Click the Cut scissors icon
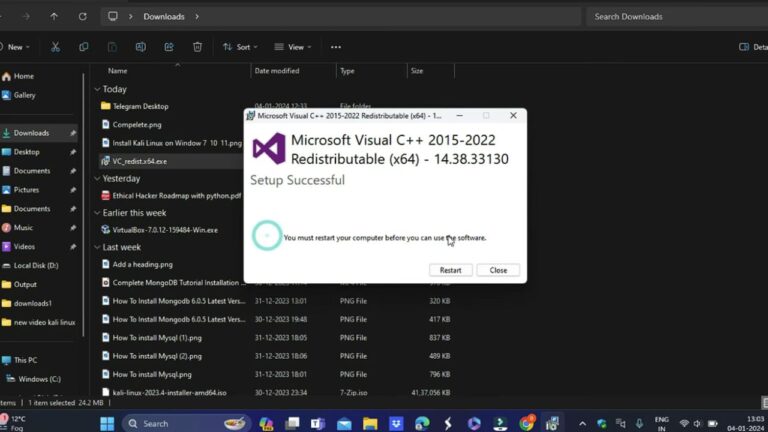This screenshot has width=768, height=432. pos(55,47)
